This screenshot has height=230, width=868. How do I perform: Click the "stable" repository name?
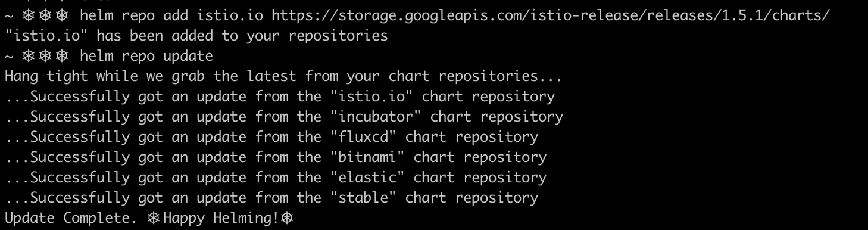[x=360, y=198]
